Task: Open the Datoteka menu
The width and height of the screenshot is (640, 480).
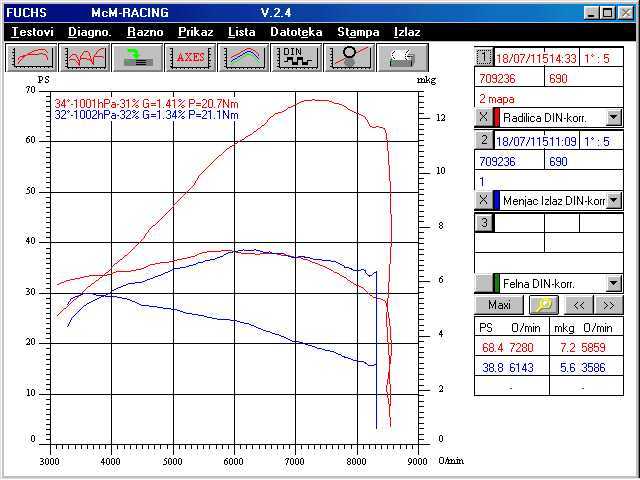Action: click(x=296, y=32)
